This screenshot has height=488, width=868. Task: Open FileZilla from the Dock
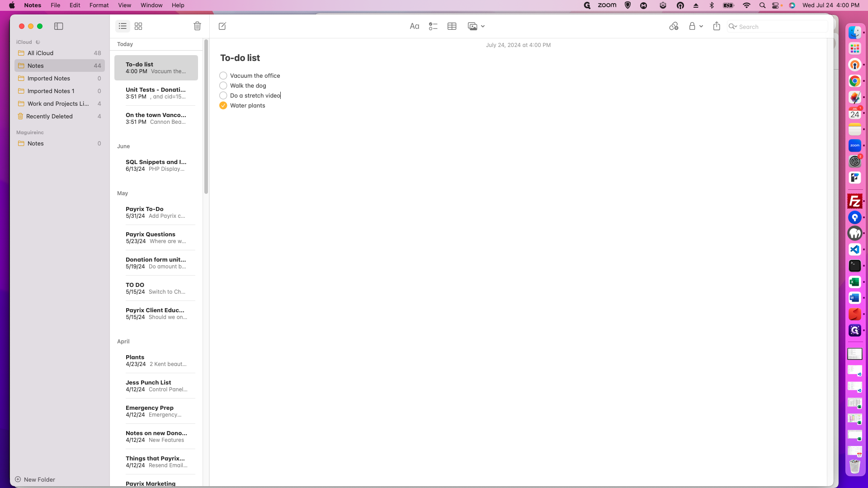point(854,201)
